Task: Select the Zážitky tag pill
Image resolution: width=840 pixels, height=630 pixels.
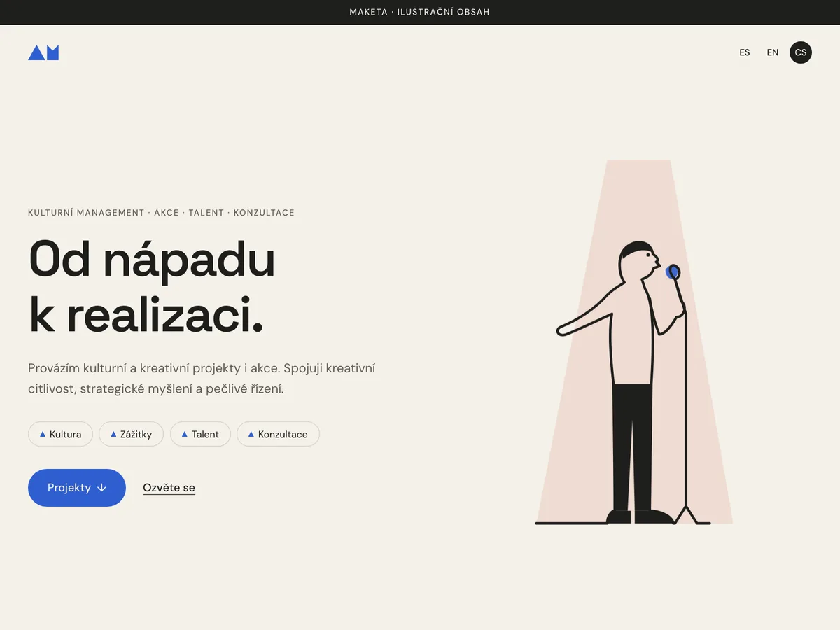Action: point(131,434)
